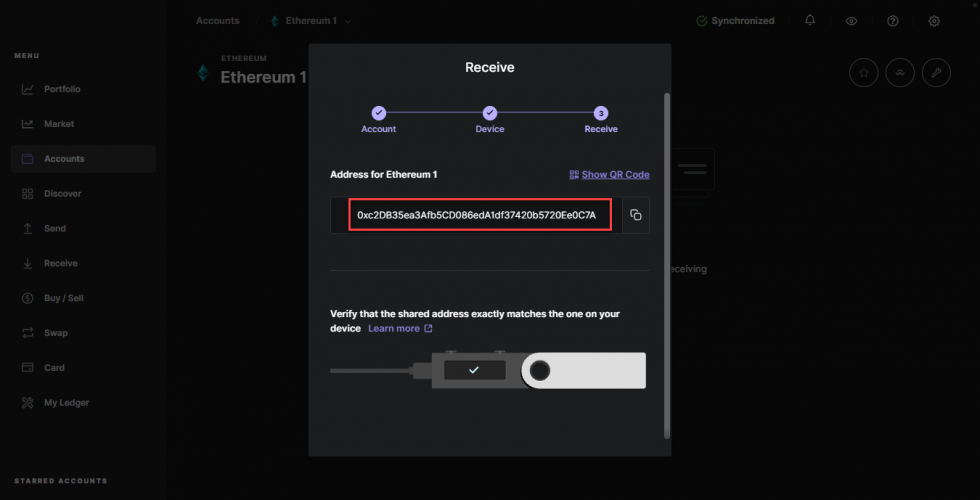Viewport: 980px width, 500px height.
Task: Navigate to Swap
Action: click(x=56, y=332)
